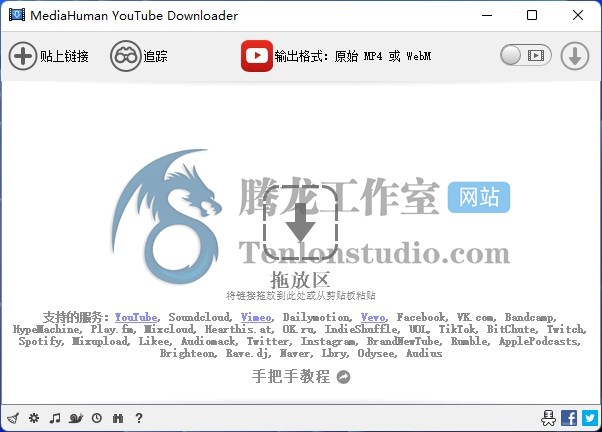Click the MediaHuman app icon in title bar

pyautogui.click(x=17, y=15)
